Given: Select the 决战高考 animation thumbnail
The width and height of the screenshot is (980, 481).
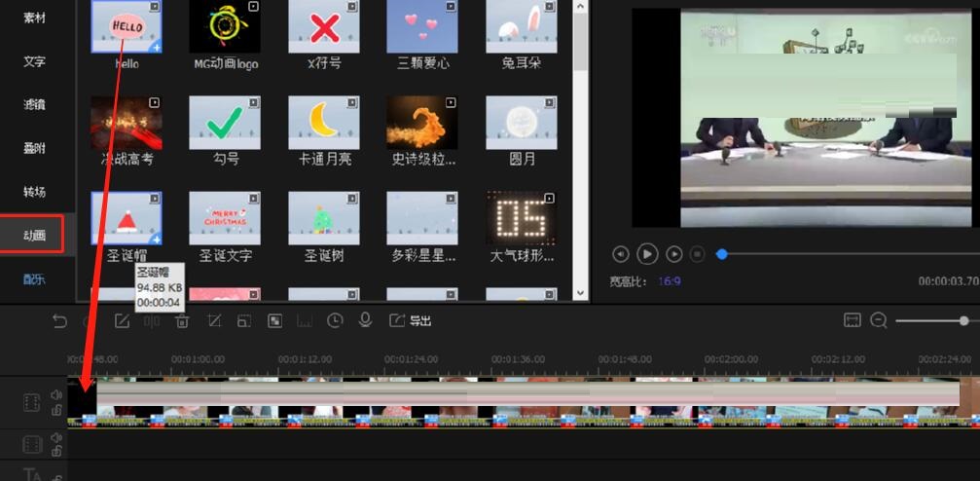Looking at the screenshot, I should click(127, 123).
